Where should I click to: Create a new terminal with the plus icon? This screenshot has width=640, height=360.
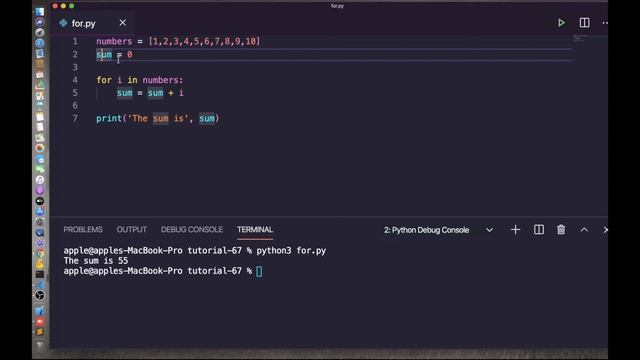coord(515,230)
